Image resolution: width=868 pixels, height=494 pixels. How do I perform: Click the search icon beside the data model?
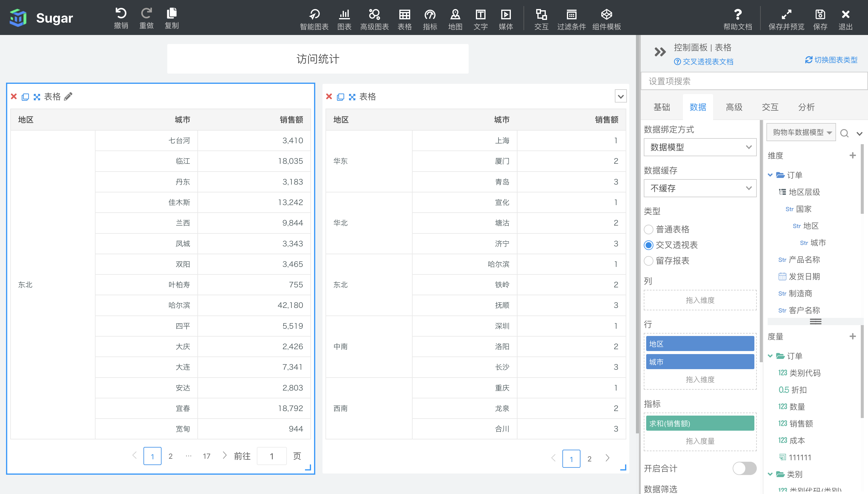(844, 133)
